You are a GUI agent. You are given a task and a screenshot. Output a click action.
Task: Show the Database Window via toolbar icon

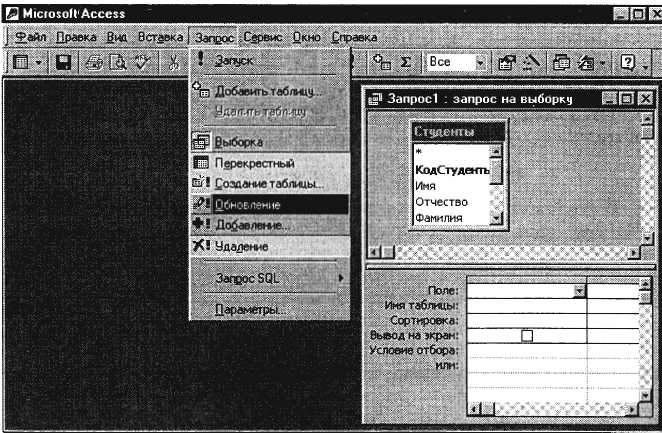click(561, 63)
